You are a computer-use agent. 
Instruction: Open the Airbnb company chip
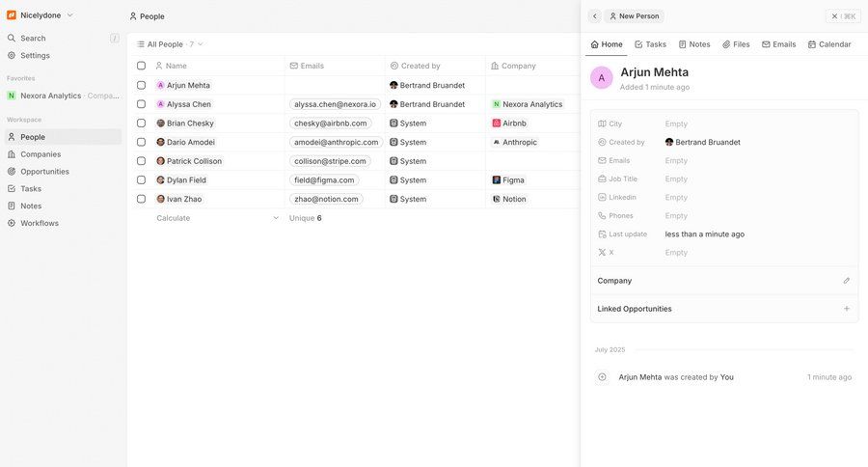pos(509,123)
